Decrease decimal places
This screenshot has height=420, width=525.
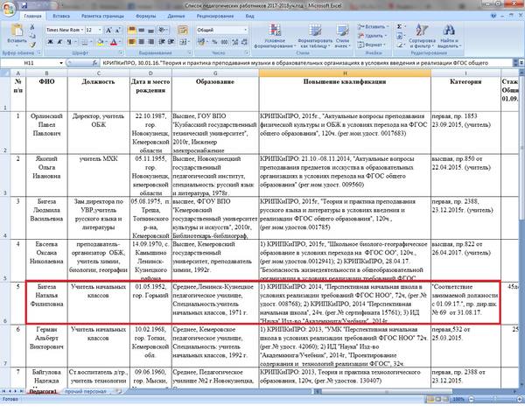[244, 42]
